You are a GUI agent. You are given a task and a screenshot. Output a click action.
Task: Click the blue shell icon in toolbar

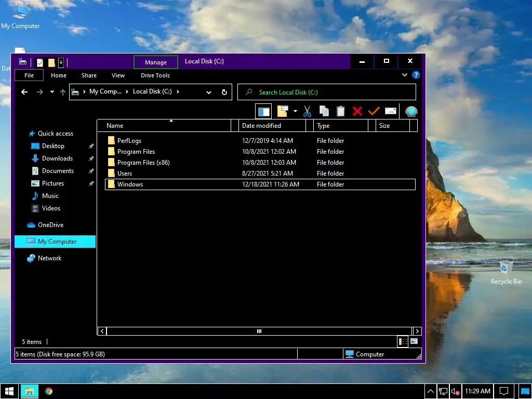pos(411,111)
